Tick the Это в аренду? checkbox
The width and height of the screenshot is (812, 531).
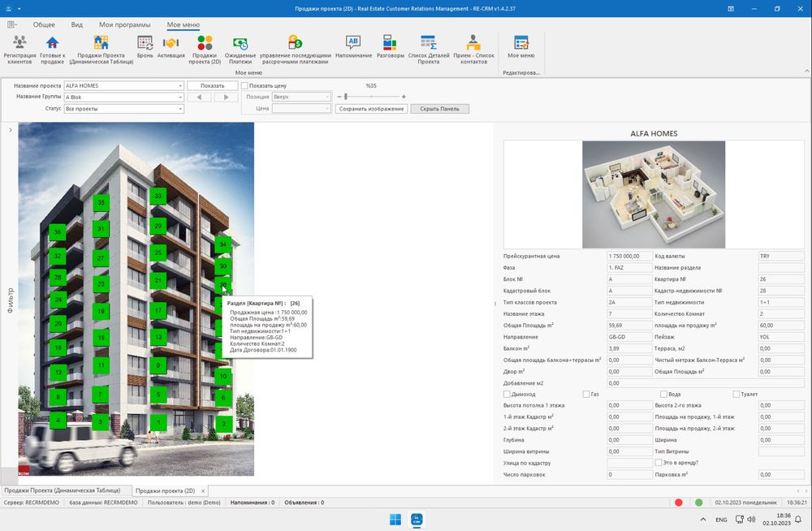659,463
